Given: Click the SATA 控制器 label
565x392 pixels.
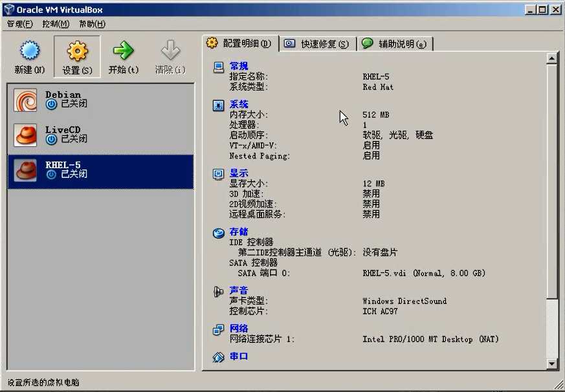Looking at the screenshot, I should (x=253, y=263).
